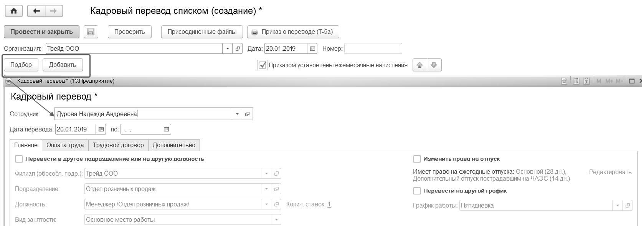The height and width of the screenshot is (226, 644).
Task: Expand the Организация dropdown list
Action: 228,49
